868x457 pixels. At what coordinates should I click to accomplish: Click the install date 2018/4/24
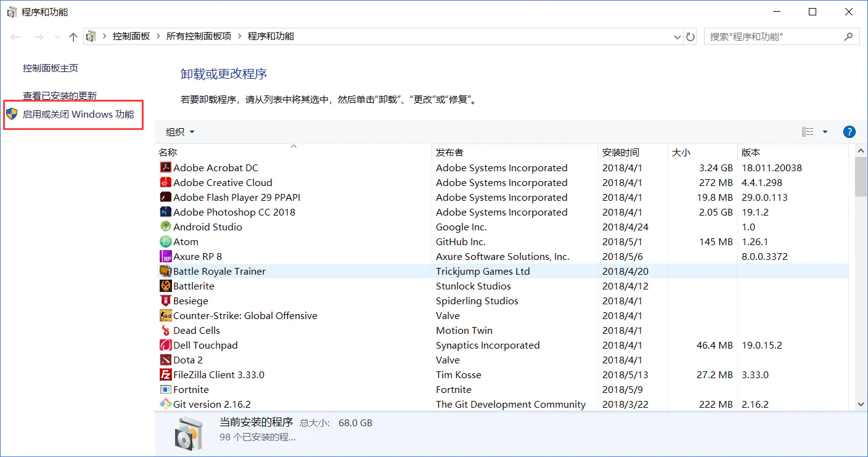(x=625, y=227)
